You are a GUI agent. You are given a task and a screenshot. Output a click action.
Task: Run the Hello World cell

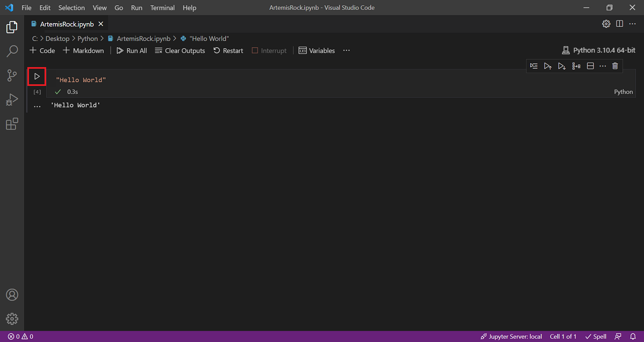[x=37, y=77]
